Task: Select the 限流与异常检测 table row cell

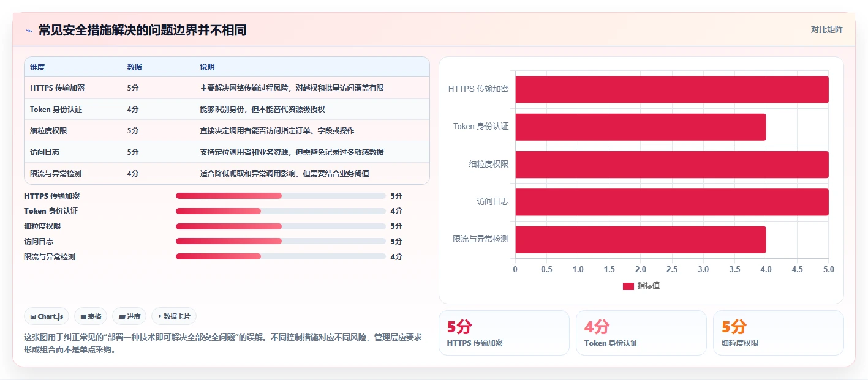Action: coord(56,174)
